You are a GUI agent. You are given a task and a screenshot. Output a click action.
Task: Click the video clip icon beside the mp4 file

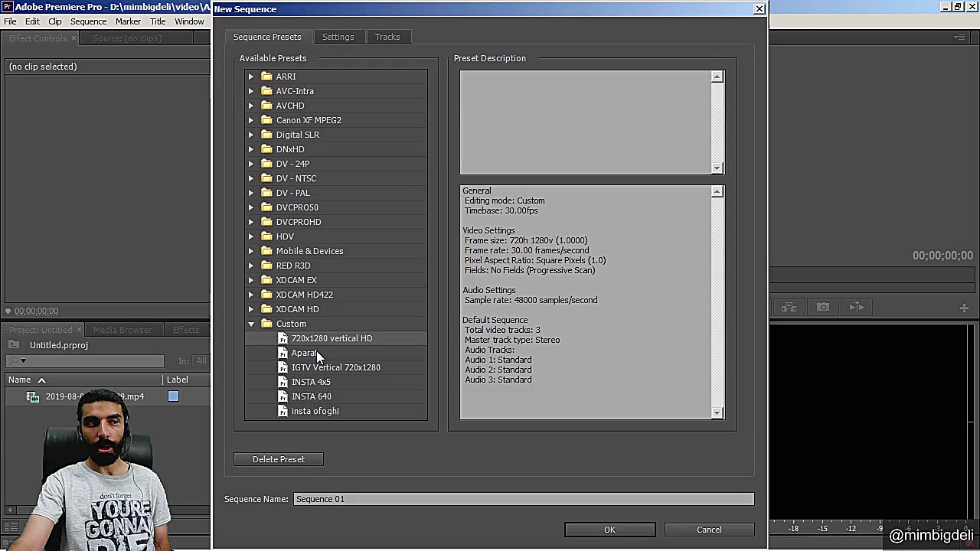pyautogui.click(x=32, y=396)
